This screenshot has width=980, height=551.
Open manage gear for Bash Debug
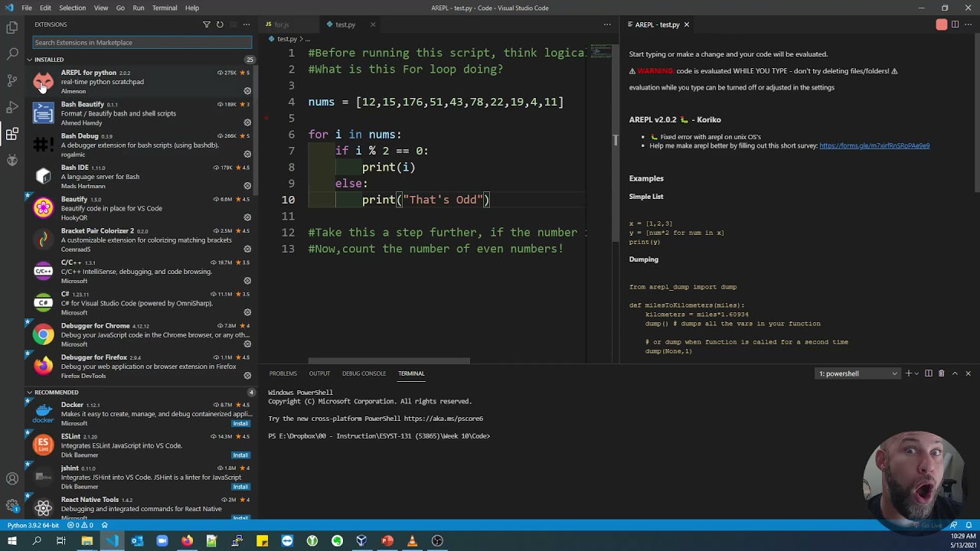click(247, 154)
